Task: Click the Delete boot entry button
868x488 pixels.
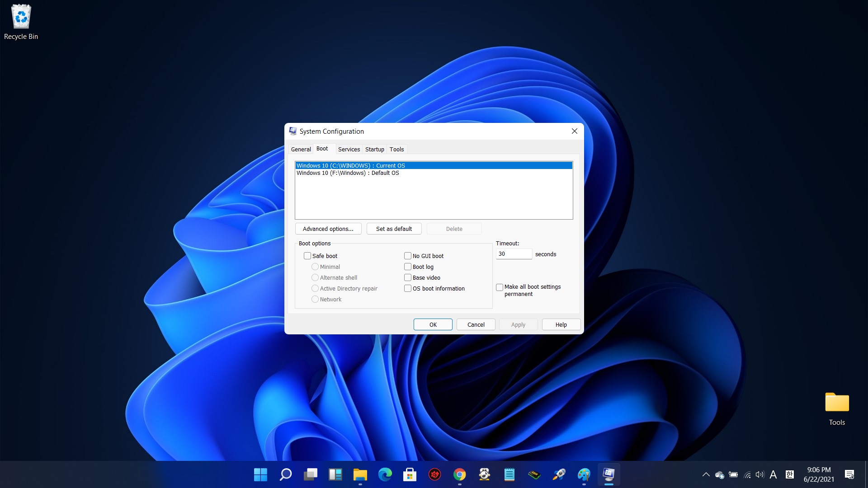Action: point(454,229)
